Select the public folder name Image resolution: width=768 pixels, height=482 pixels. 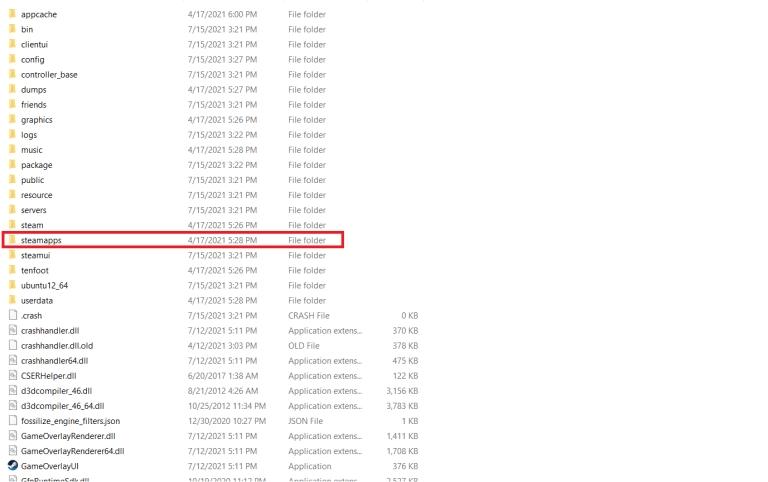32,180
